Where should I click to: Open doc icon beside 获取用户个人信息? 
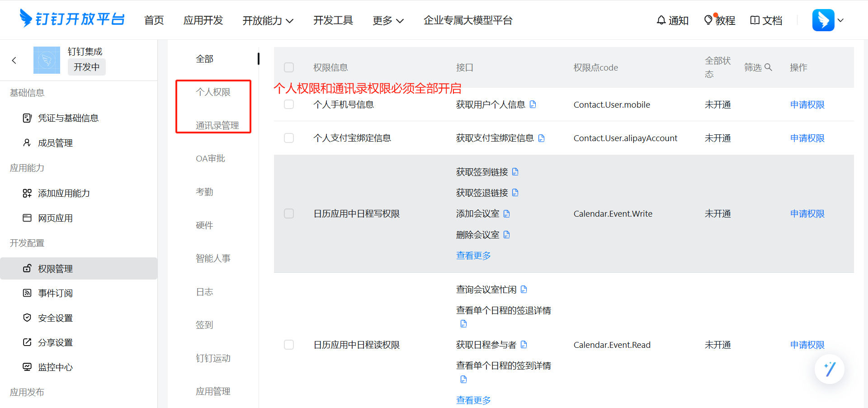533,104
